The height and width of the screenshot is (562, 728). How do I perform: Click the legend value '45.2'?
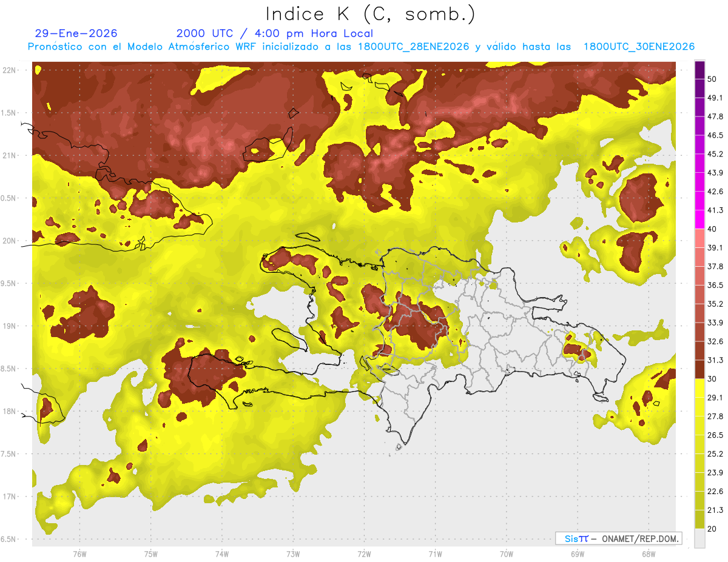tap(715, 154)
